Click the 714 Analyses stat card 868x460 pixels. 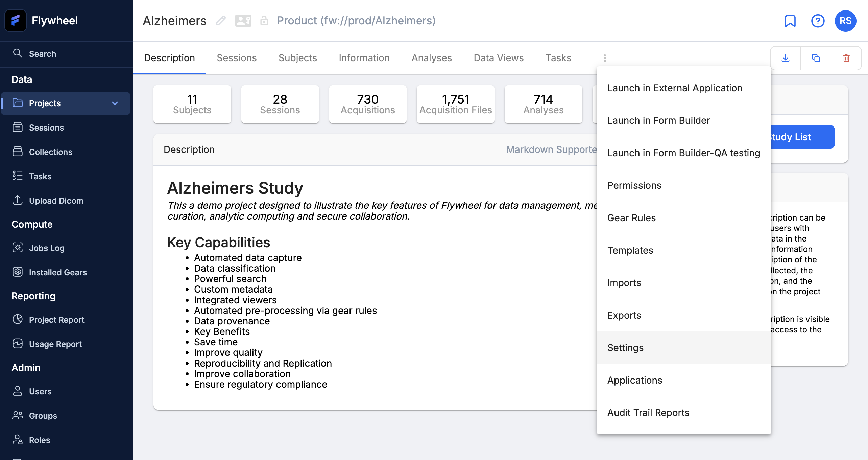pyautogui.click(x=544, y=104)
